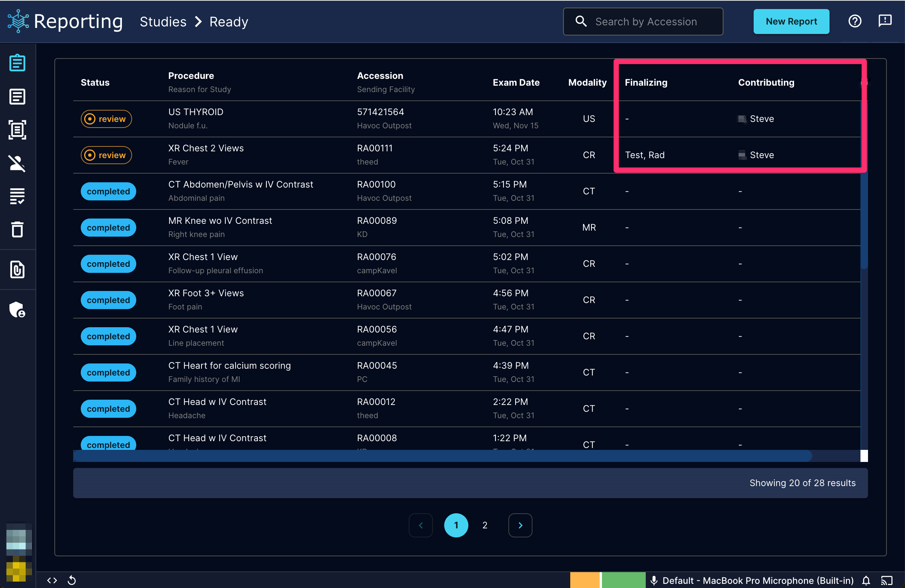Open the clipboard worklist sidebar icon
Image resolution: width=905 pixels, height=588 pixels.
[x=17, y=63]
